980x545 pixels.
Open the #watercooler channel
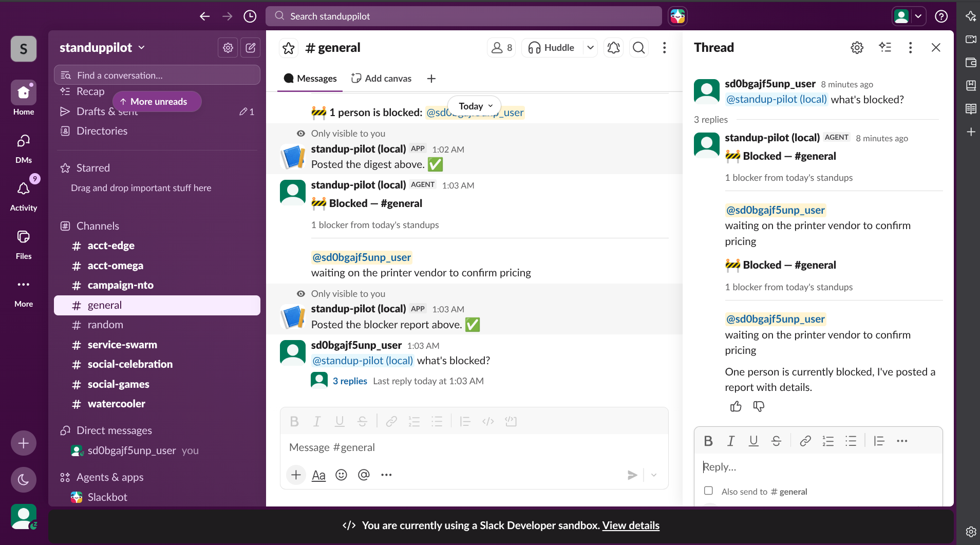coord(157,404)
